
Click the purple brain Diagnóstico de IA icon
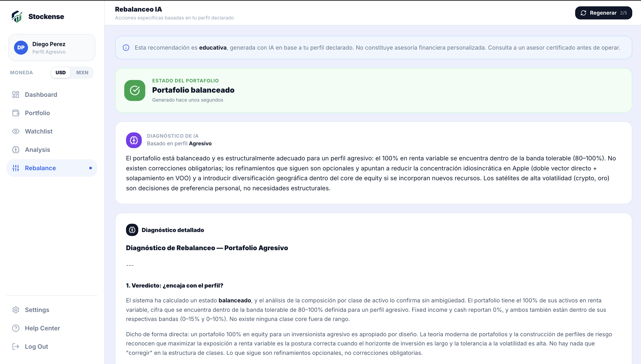[x=134, y=140]
